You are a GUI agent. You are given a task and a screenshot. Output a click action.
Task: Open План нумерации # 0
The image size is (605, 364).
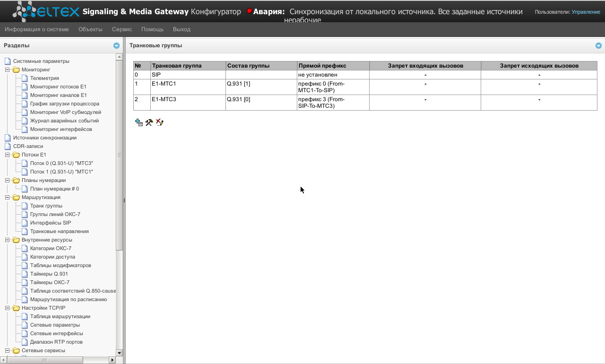point(54,189)
